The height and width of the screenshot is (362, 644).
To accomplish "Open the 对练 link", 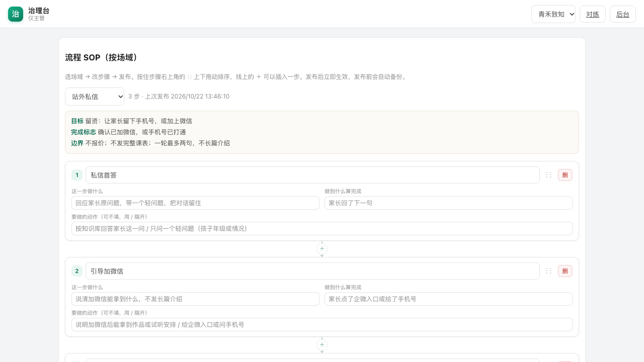I will 593,14.
